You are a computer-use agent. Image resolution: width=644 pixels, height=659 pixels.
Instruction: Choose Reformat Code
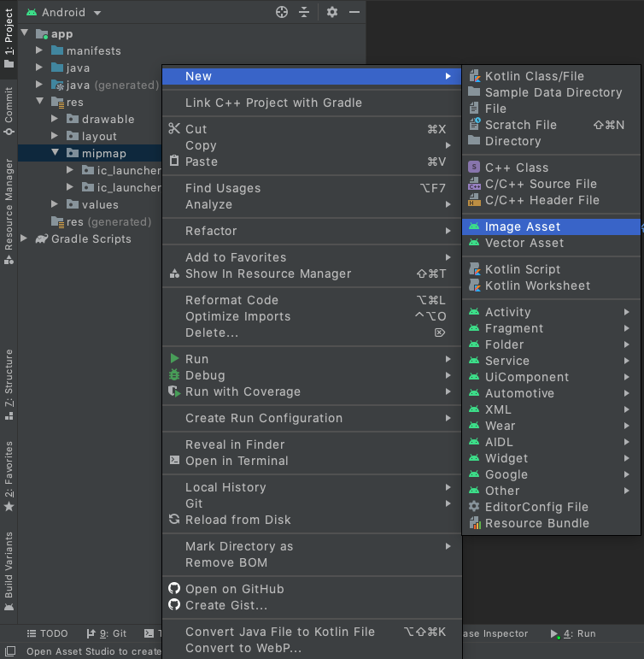pos(312,300)
